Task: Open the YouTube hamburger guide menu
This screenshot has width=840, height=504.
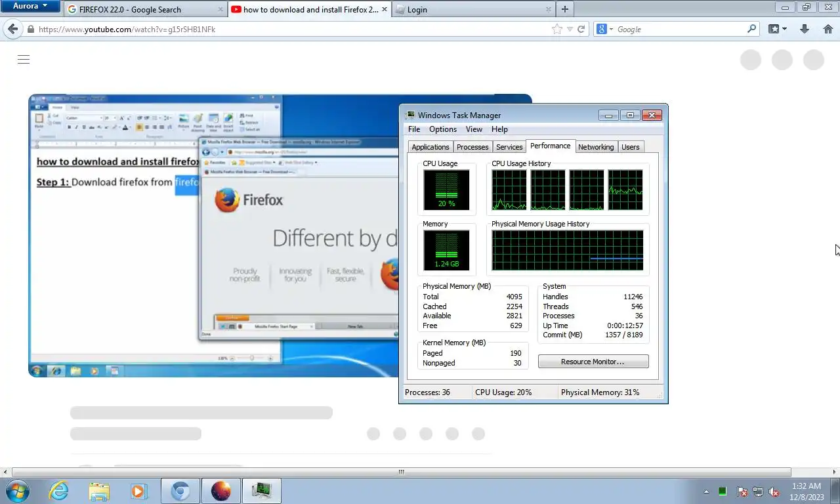Action: [x=24, y=60]
